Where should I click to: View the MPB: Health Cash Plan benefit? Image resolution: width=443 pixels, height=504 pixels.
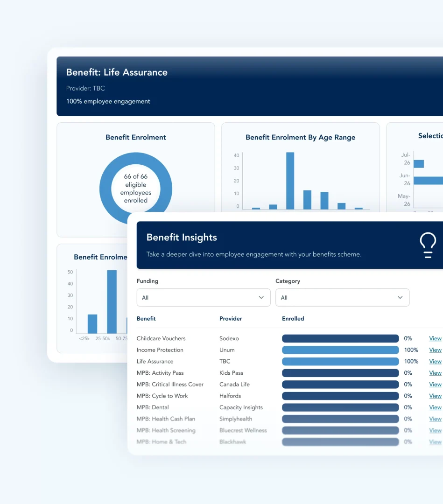coord(435,419)
